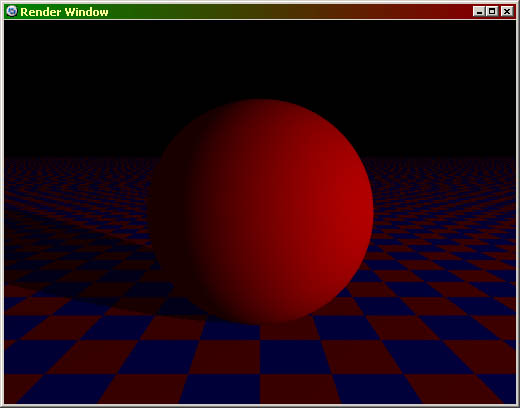Select the center of the red sphere

tap(262, 211)
